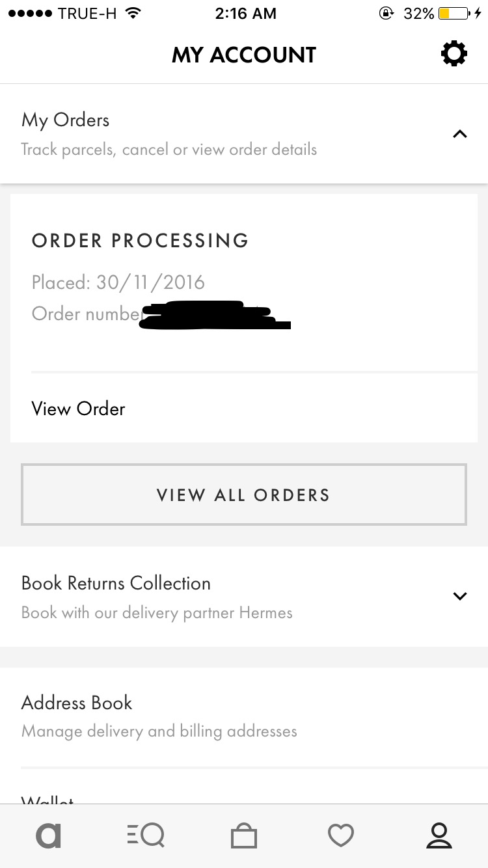Tap the rotation lock status icon

[x=386, y=14]
